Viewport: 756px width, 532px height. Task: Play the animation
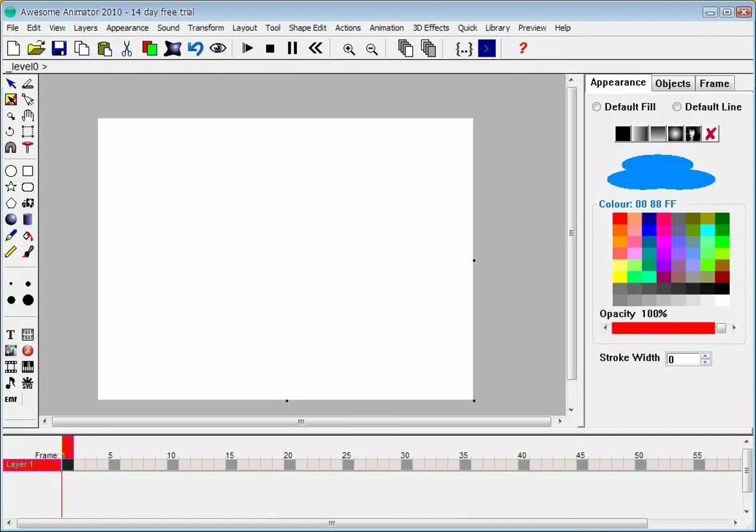tap(248, 48)
